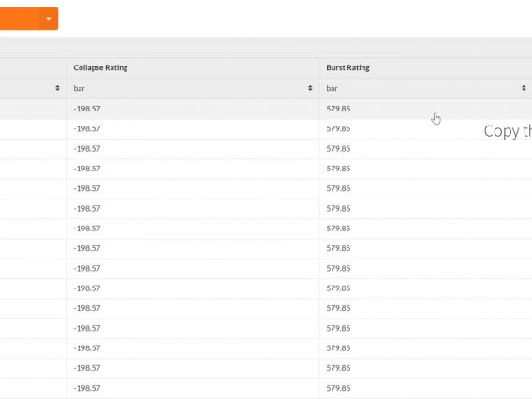Click the bar unit under Burst Rating
The width and height of the screenshot is (532, 399).
point(332,88)
